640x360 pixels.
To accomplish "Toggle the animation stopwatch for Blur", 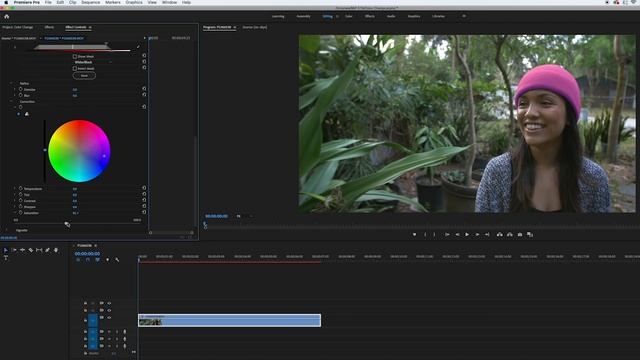I will (20, 95).
